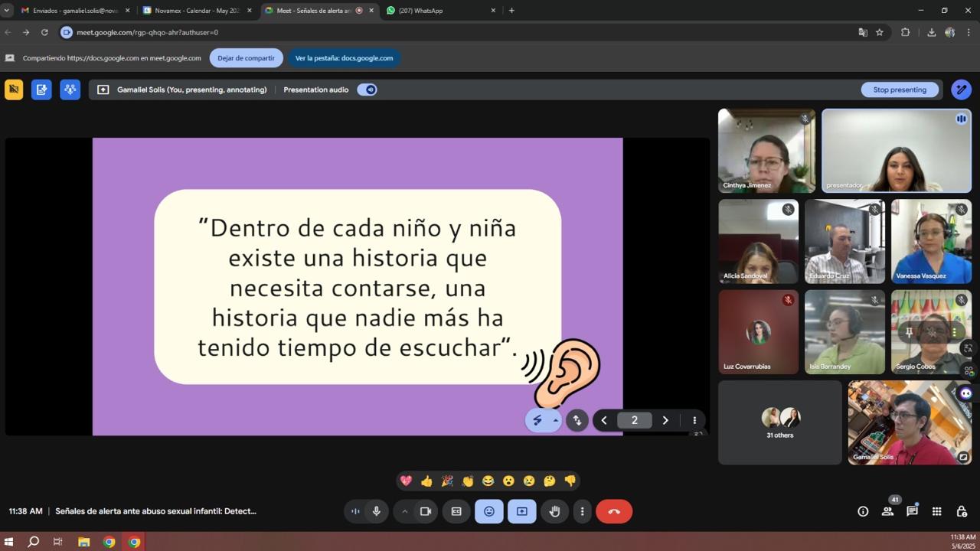Click the Dejar de compartir button
The height and width of the screenshot is (551, 980).
[x=246, y=58]
